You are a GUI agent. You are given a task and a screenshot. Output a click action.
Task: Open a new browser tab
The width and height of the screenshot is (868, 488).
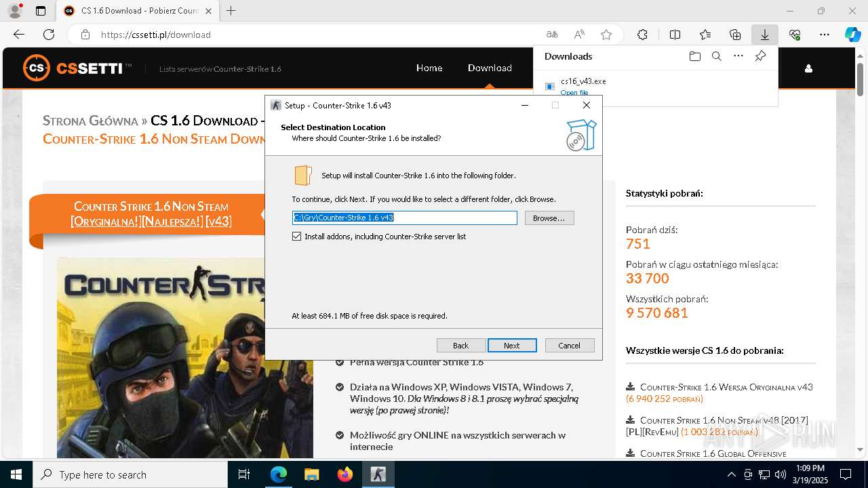(x=231, y=11)
